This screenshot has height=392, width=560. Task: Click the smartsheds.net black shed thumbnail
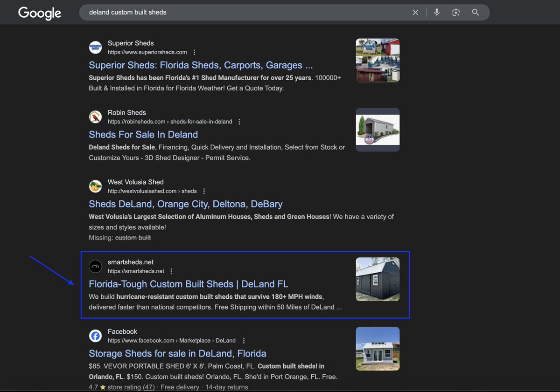[378, 279]
